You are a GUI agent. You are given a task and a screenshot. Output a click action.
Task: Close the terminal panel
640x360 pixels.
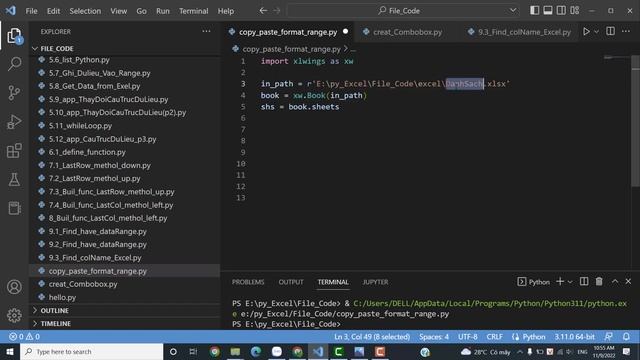628,282
